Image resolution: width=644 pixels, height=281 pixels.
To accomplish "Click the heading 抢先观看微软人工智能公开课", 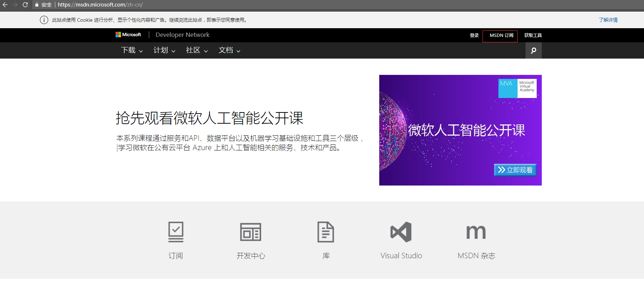I will click(x=209, y=118).
